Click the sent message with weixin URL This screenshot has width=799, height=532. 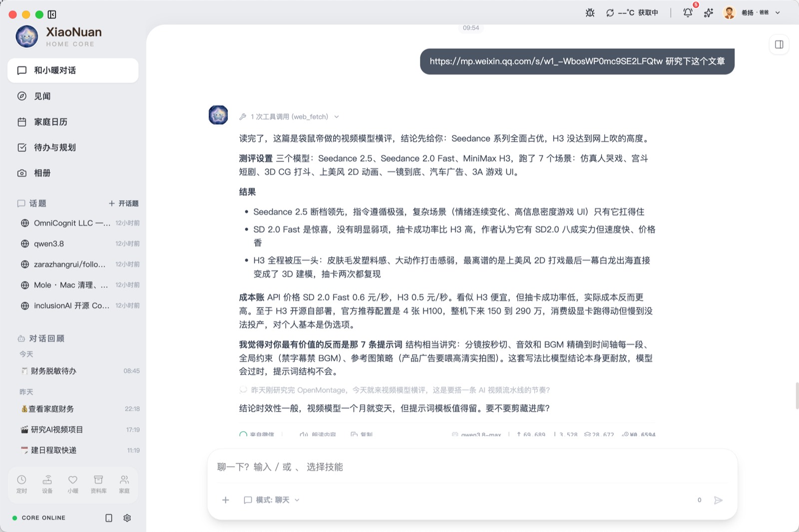(577, 61)
